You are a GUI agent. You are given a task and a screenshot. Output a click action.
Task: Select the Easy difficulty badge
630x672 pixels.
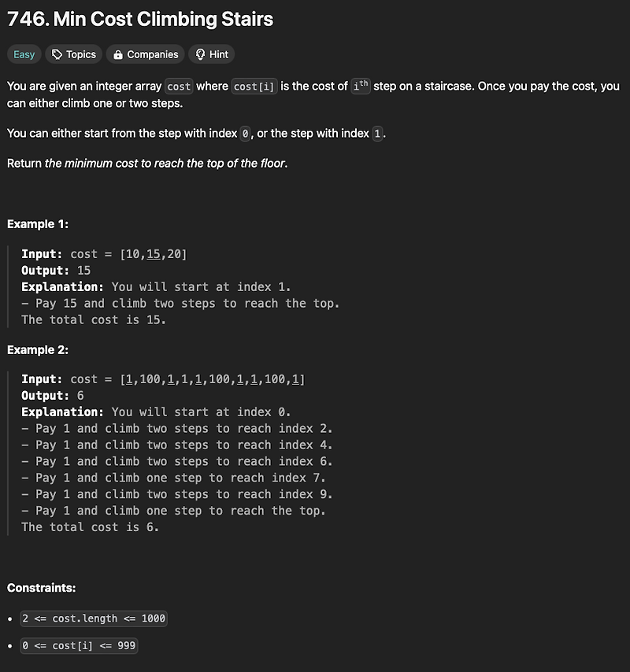[24, 54]
